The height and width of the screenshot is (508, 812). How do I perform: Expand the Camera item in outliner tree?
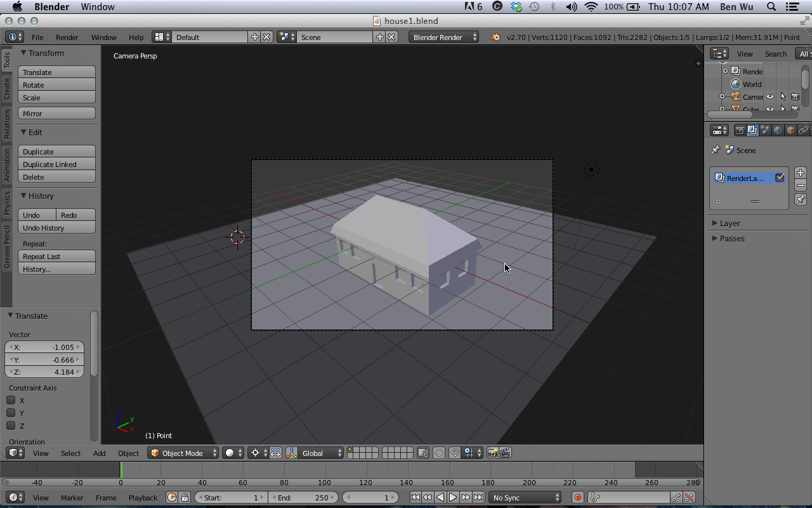click(722, 97)
